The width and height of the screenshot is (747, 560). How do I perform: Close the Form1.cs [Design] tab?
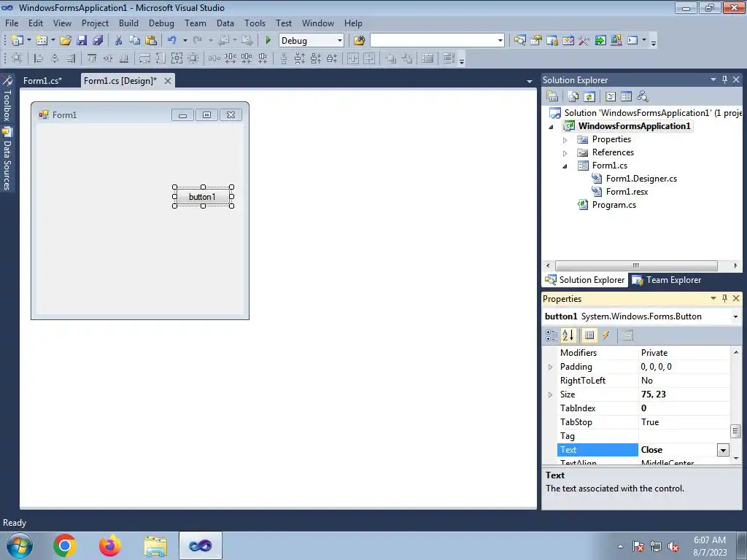point(168,81)
